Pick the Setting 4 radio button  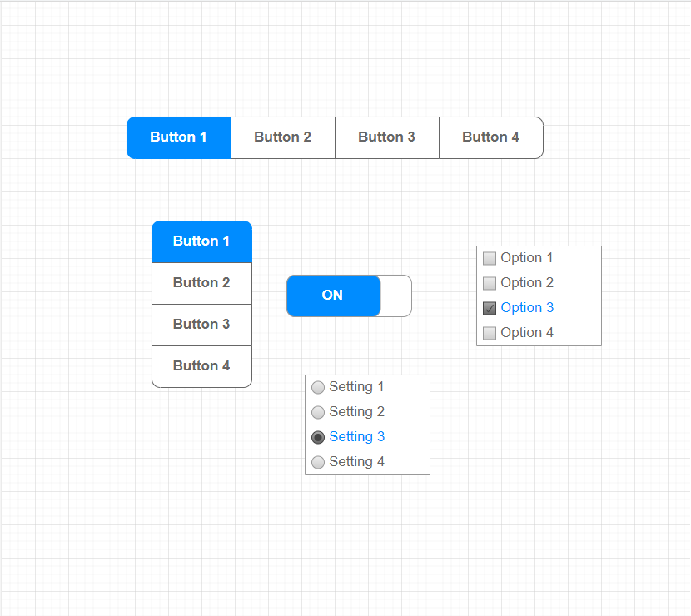click(x=318, y=462)
